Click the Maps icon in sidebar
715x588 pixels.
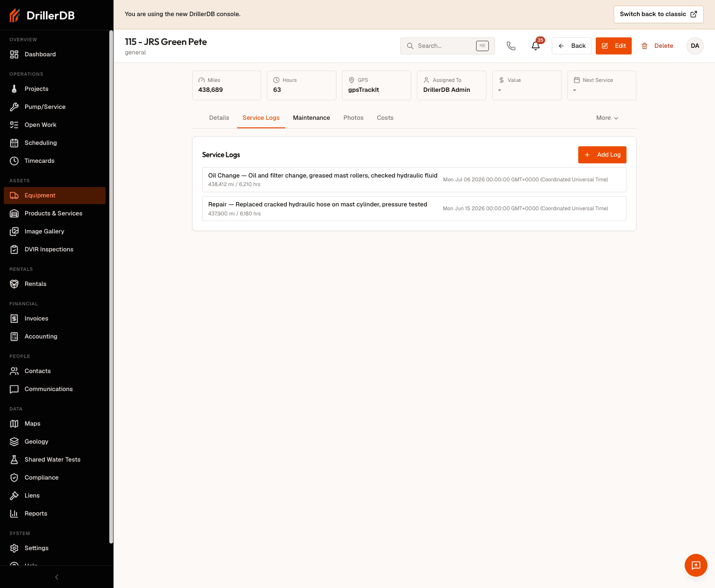(14, 424)
